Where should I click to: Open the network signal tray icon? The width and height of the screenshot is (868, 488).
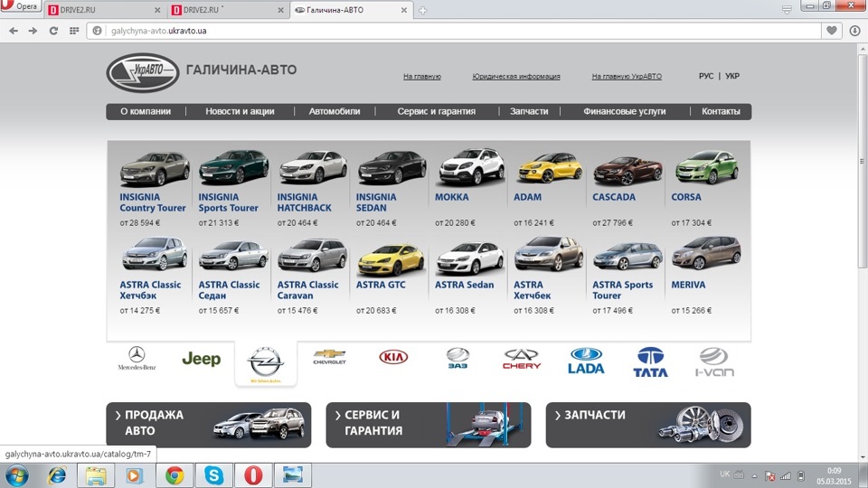786,476
